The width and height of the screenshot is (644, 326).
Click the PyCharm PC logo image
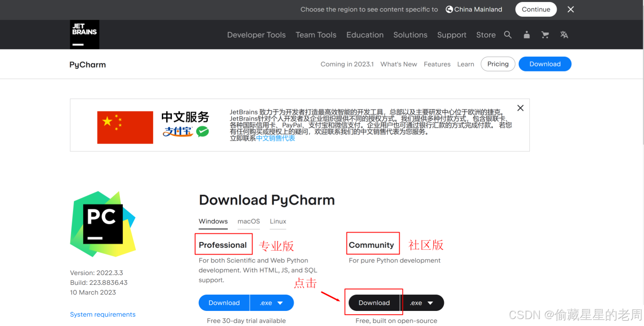(x=103, y=224)
